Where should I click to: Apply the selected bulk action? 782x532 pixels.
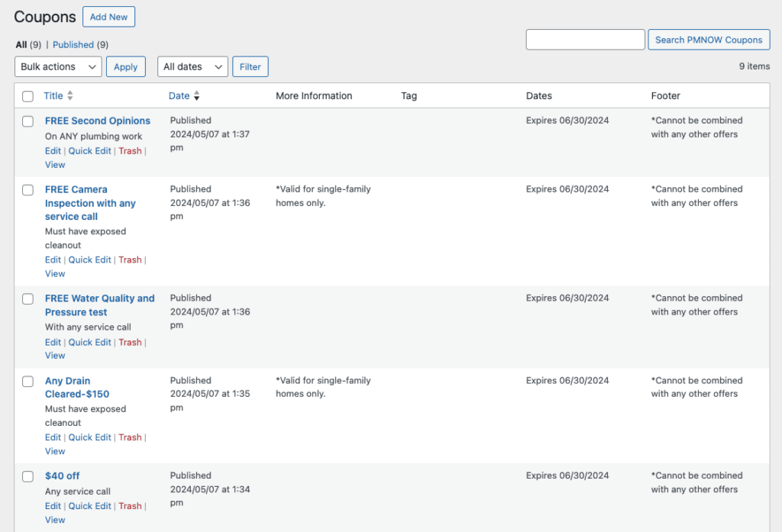(126, 67)
